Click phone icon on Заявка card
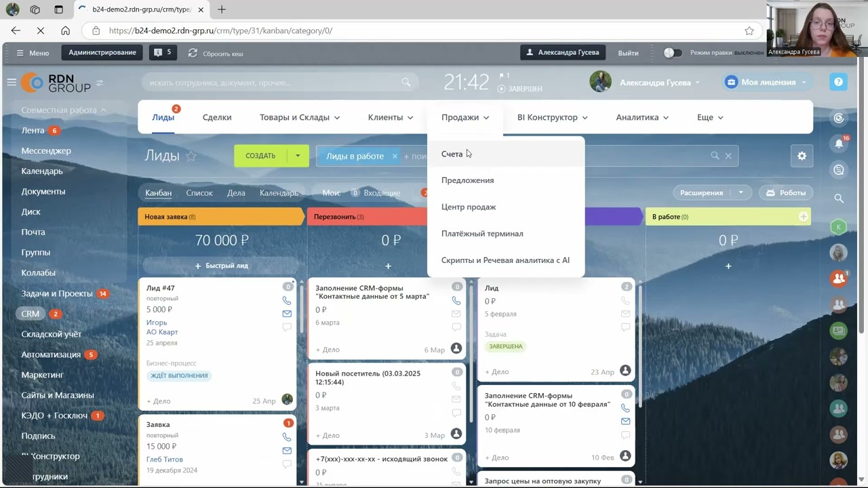Image resolution: width=868 pixels, height=488 pixels. (x=287, y=437)
